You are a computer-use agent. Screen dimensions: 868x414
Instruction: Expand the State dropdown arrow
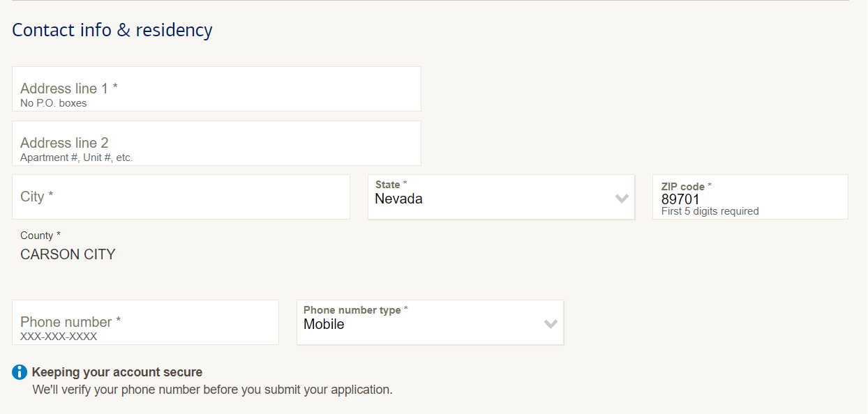click(622, 199)
